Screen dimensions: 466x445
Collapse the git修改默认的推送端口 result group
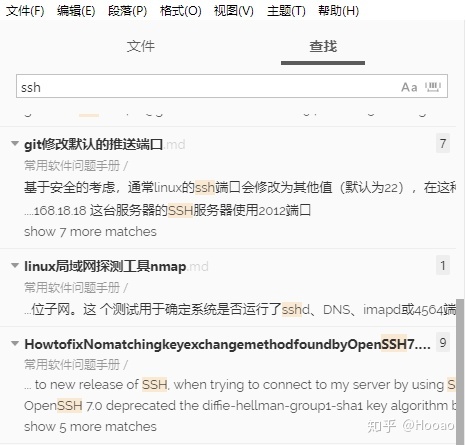pyautogui.click(x=15, y=144)
